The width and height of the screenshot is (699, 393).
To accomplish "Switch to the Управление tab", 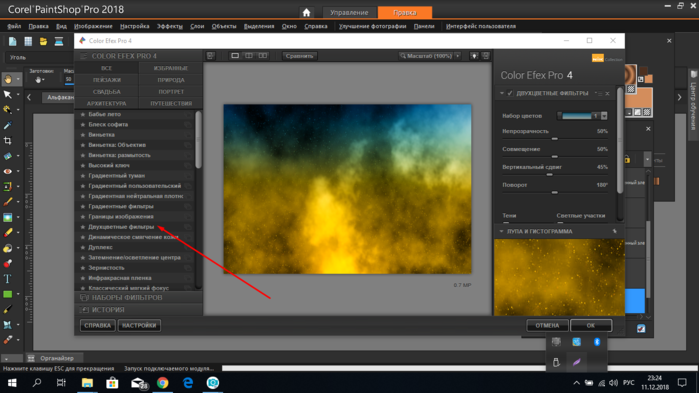I will tap(349, 12).
